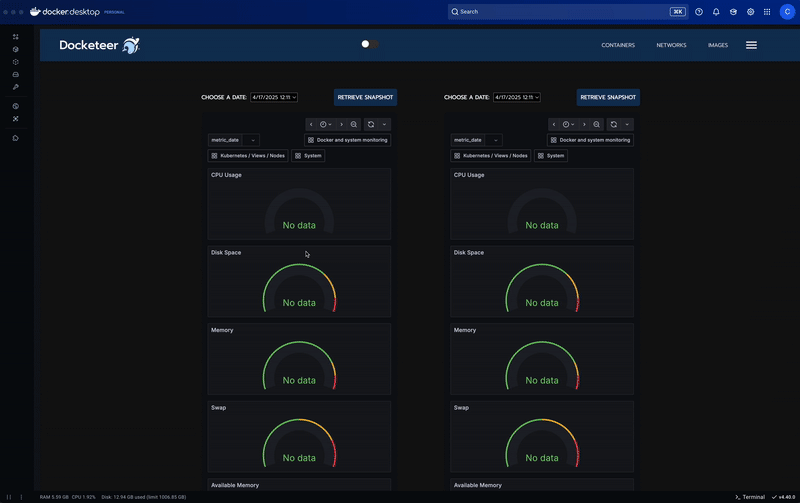Open left Choose a Date dropdown

(274, 97)
